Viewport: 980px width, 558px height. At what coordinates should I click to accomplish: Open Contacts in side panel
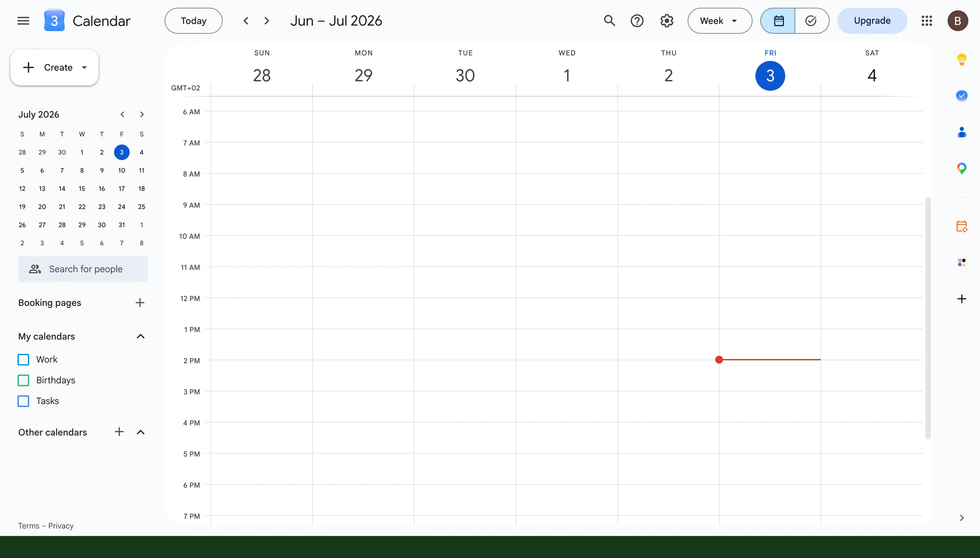(962, 132)
